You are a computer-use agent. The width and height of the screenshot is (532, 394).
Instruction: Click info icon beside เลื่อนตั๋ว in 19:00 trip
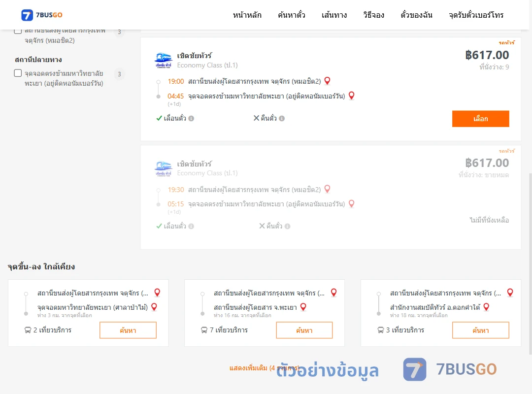click(x=191, y=118)
